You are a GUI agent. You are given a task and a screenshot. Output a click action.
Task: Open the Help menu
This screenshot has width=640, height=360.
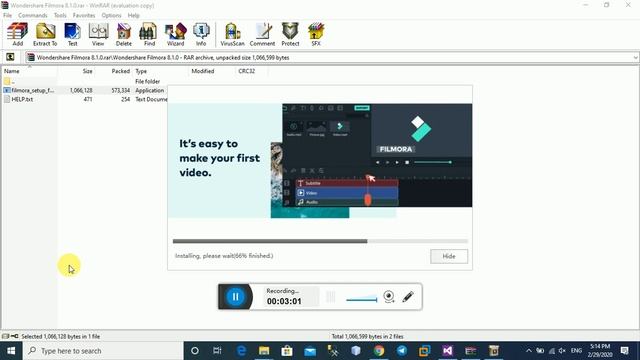pos(133,15)
